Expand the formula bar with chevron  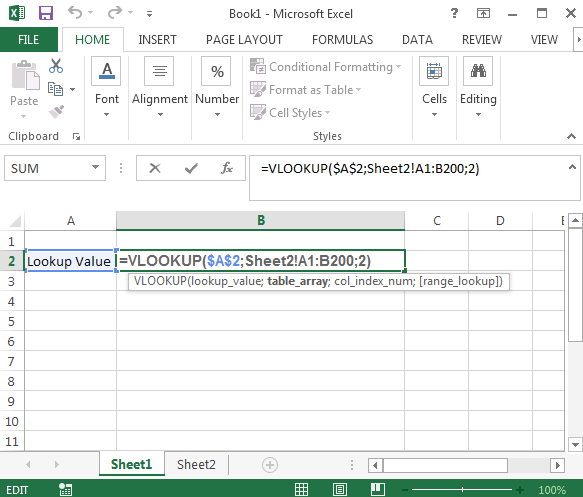tap(572, 167)
